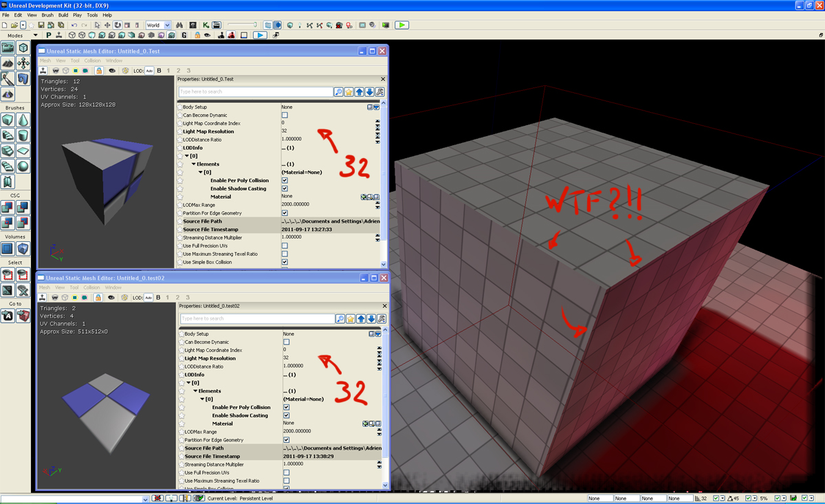Click the CSG Intersect button
The width and height of the screenshot is (825, 504).
click(8, 222)
